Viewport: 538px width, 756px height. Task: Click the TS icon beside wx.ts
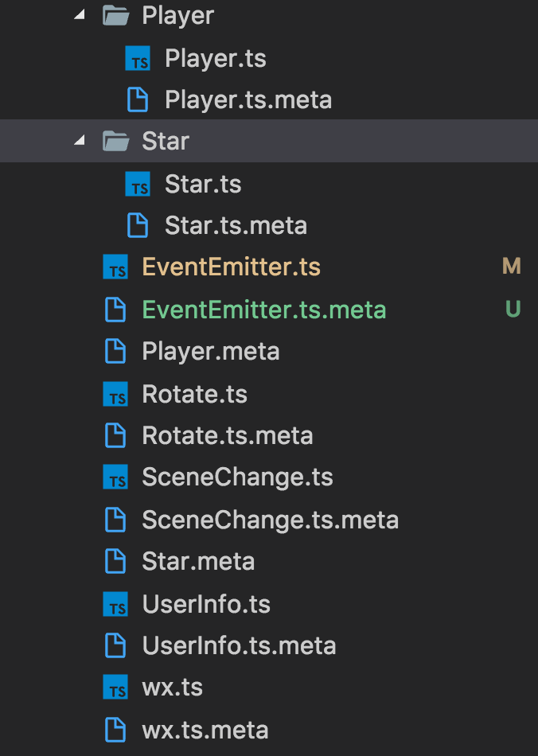click(116, 688)
